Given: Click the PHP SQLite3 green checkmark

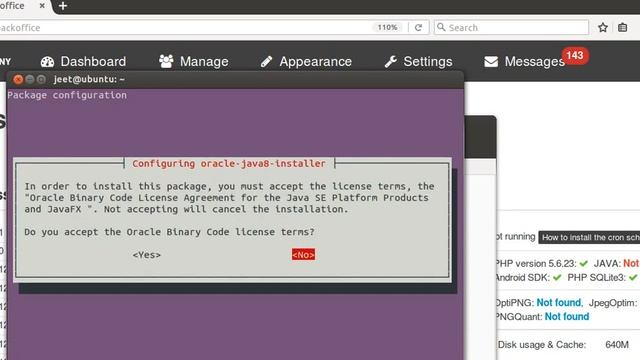Looking at the screenshot, I should pos(633,278).
